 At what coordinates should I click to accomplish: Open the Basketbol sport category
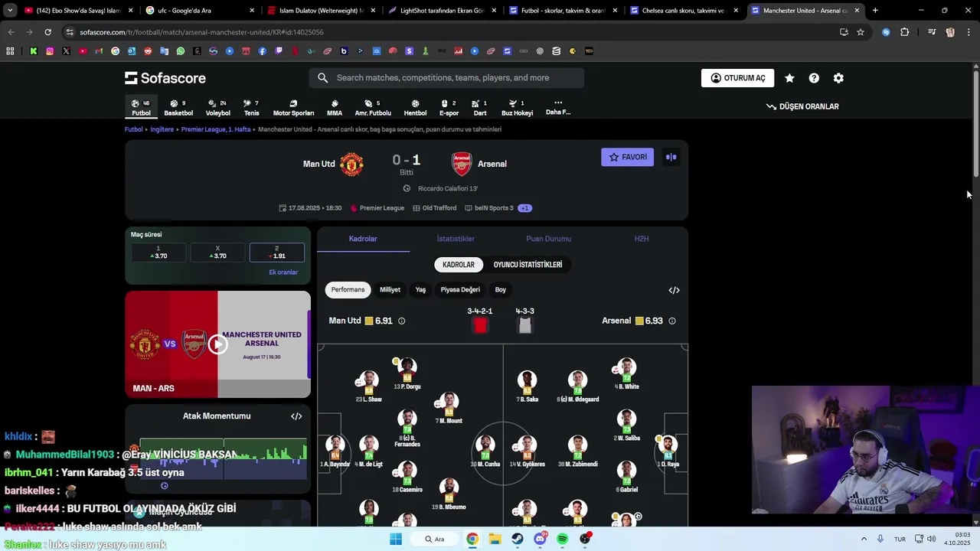click(x=178, y=107)
